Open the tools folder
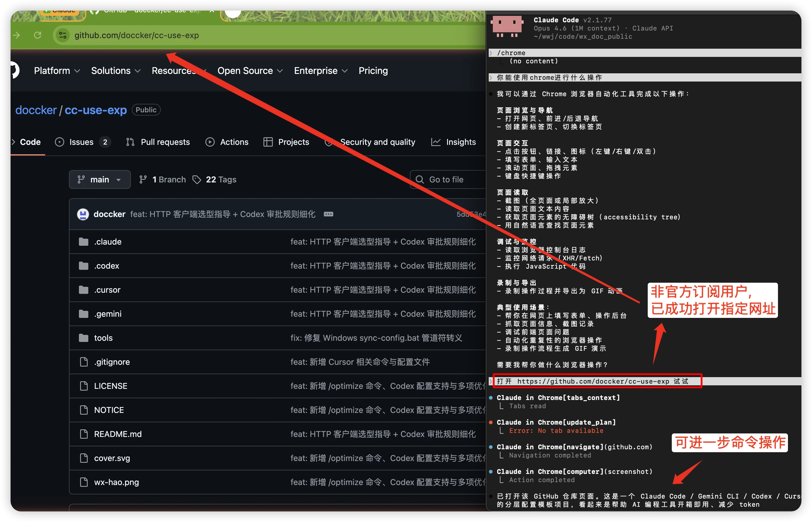 104,338
